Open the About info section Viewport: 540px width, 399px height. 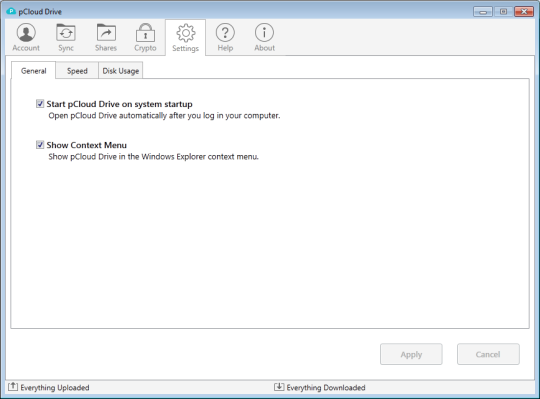coord(264,38)
